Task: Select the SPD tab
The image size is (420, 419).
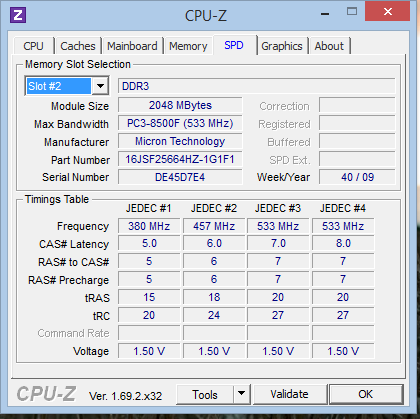Action: coord(234,45)
